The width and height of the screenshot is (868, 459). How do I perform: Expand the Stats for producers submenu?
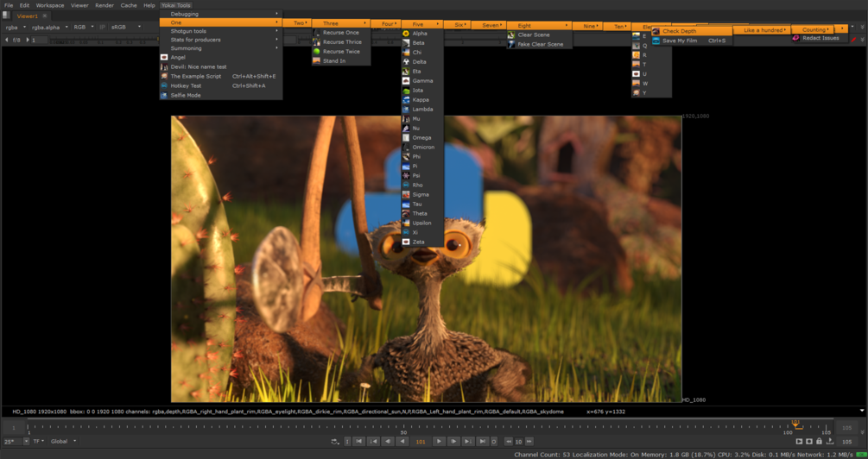click(221, 40)
